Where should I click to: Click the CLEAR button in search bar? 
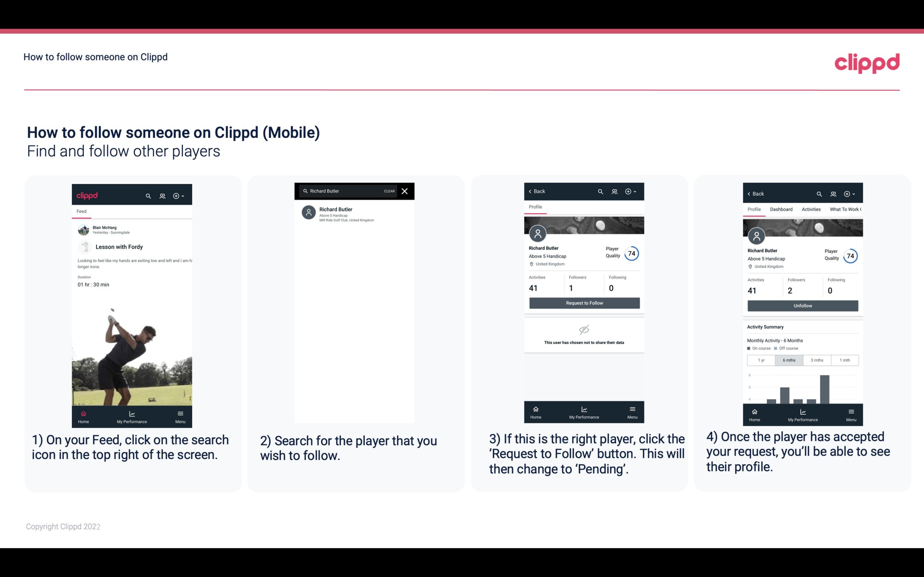pos(388,191)
